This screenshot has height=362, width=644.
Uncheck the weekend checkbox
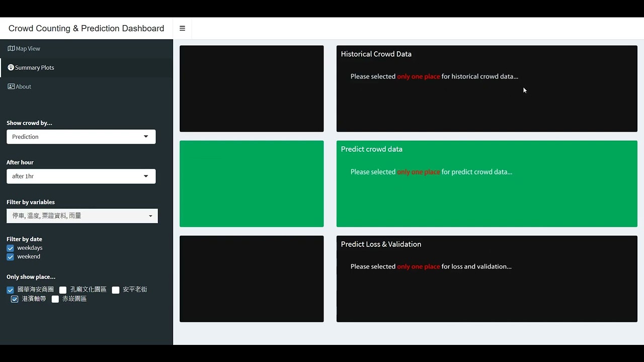pyautogui.click(x=10, y=257)
